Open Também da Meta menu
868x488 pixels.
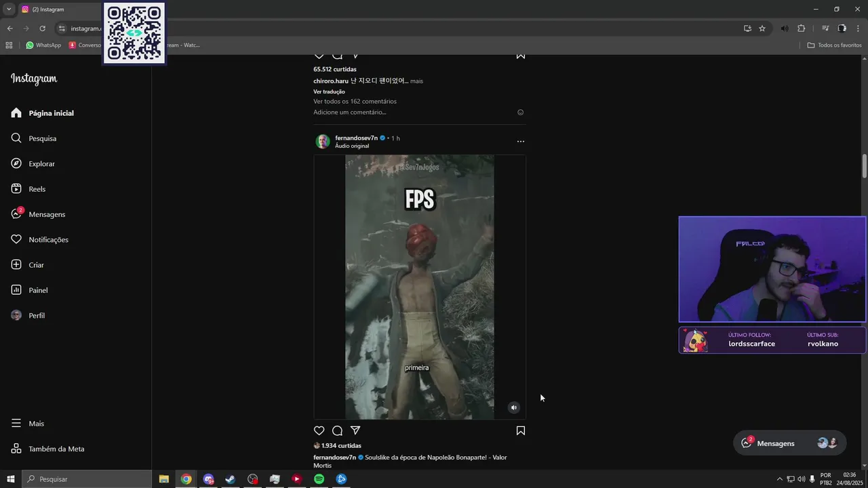[47, 449]
